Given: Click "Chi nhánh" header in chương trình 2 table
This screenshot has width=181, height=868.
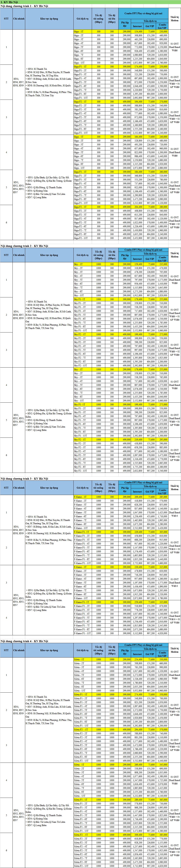Looking at the screenshot, I should click(x=19, y=255).
